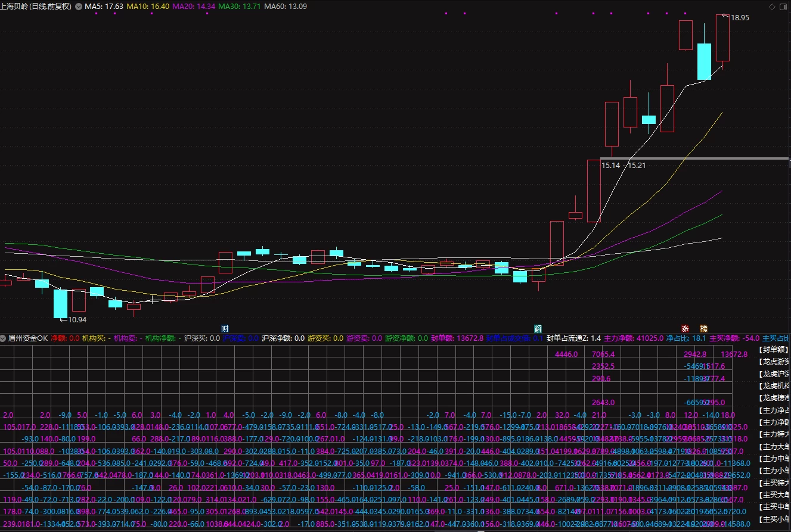
Task: Click the 290.6 cell in 龙虎沪深 row
Action: (601, 378)
